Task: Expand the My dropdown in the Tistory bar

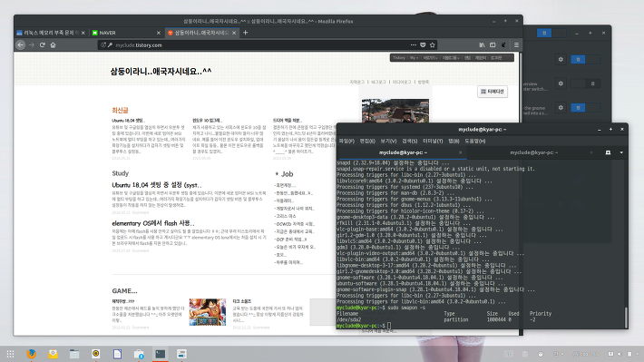Action: (x=414, y=58)
